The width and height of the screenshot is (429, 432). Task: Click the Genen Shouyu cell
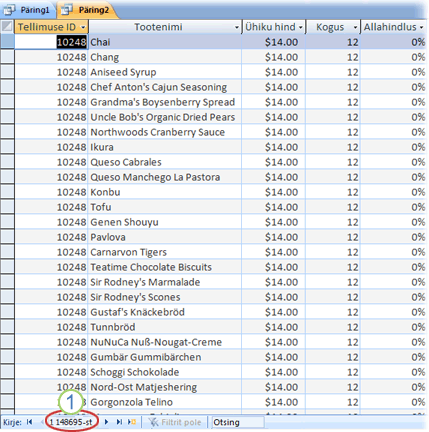coord(165,222)
